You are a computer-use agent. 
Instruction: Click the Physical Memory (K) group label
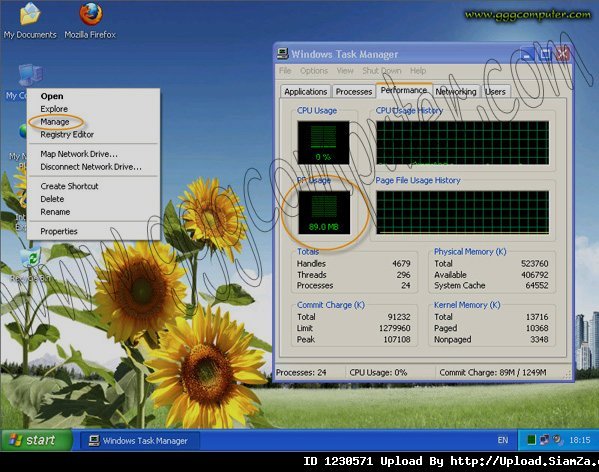click(x=470, y=252)
